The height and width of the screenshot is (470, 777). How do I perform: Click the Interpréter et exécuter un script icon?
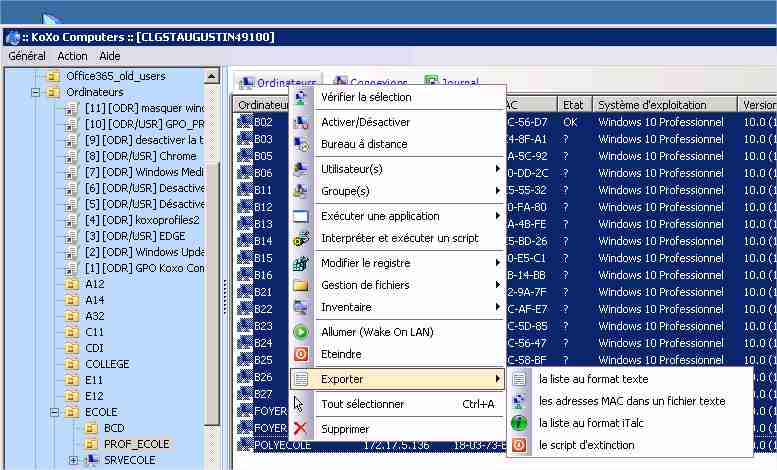301,238
